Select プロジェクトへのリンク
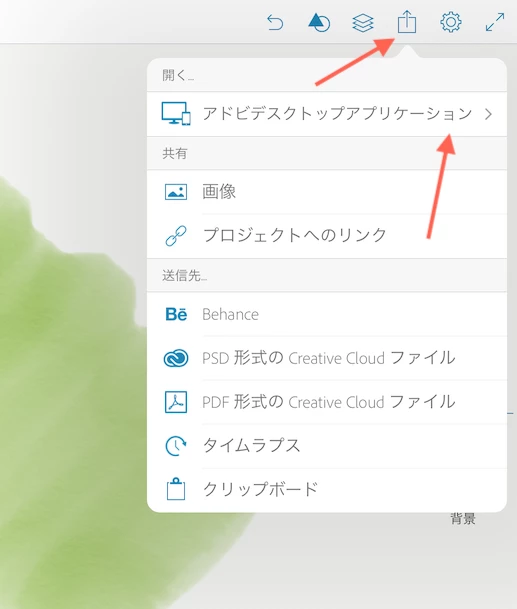The image size is (517, 609). click(327, 236)
